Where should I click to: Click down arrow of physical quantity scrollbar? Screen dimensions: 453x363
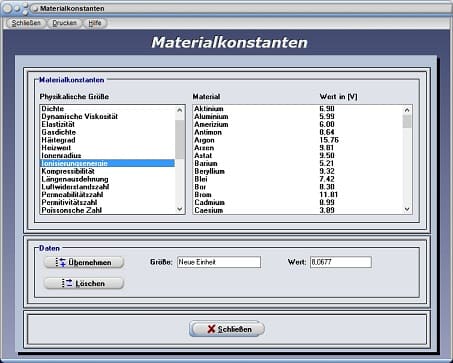pyautogui.click(x=180, y=209)
